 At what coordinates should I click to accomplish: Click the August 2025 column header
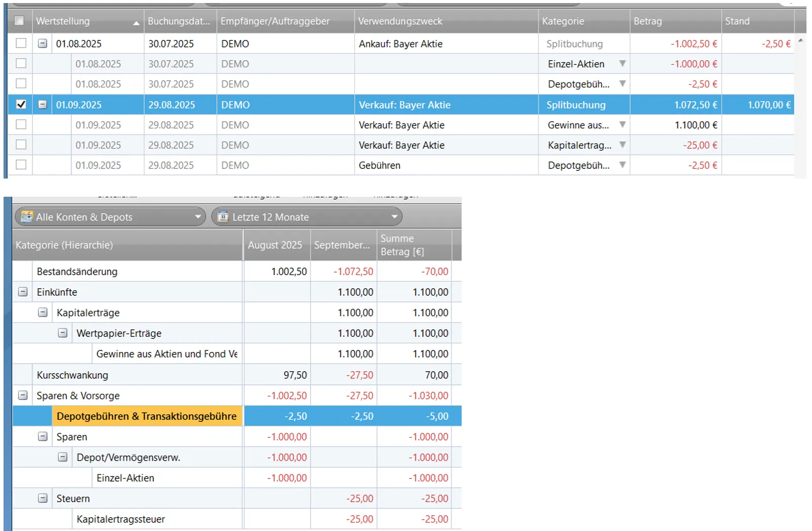pyautogui.click(x=276, y=245)
